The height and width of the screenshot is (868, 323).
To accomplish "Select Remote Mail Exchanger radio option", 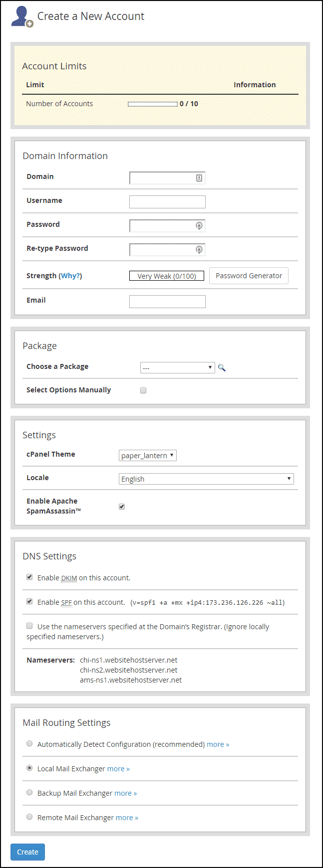I will point(29,817).
